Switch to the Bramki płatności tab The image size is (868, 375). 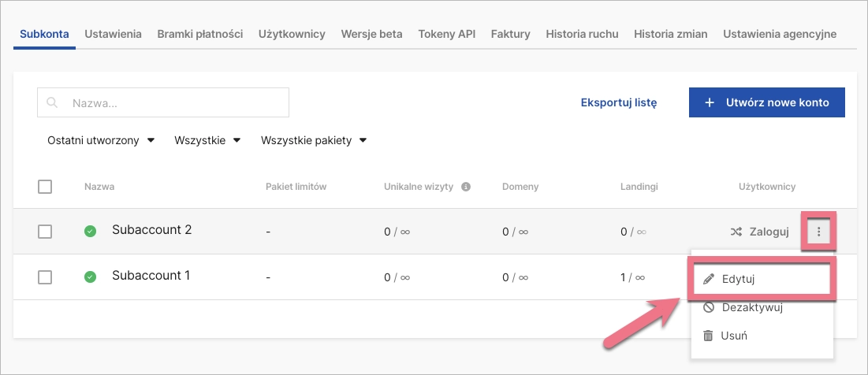pyautogui.click(x=199, y=34)
